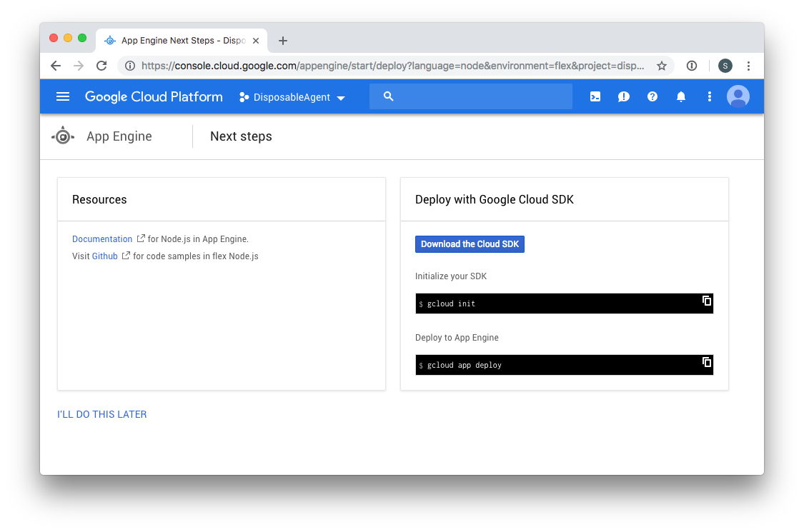Choose I'LL DO THIS LATER

pos(102,414)
